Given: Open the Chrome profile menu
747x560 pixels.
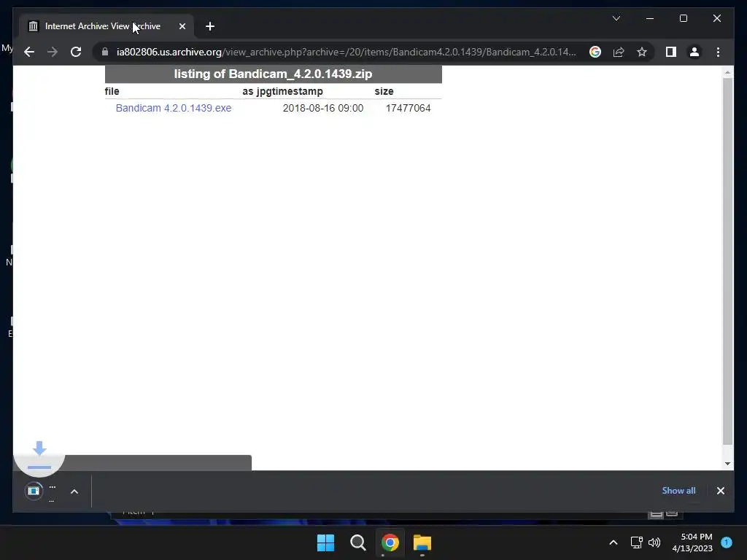Looking at the screenshot, I should point(694,52).
